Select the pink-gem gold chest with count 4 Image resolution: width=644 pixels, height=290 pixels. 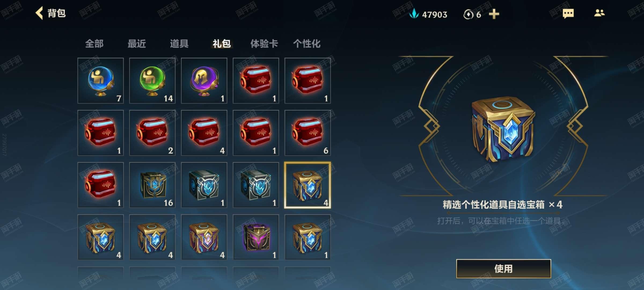click(204, 237)
